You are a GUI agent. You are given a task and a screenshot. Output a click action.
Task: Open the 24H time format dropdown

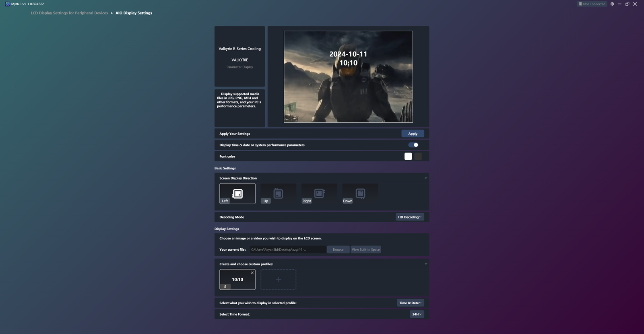(417, 314)
